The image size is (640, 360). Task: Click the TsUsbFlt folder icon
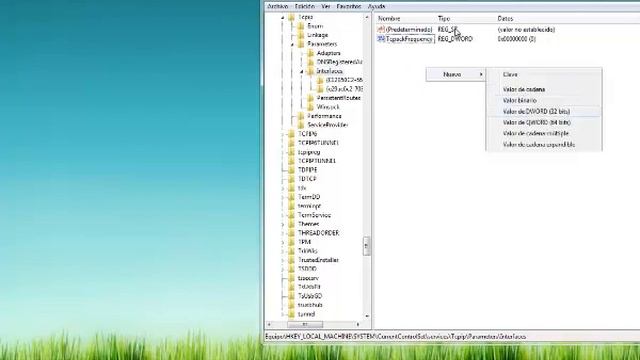click(291, 287)
